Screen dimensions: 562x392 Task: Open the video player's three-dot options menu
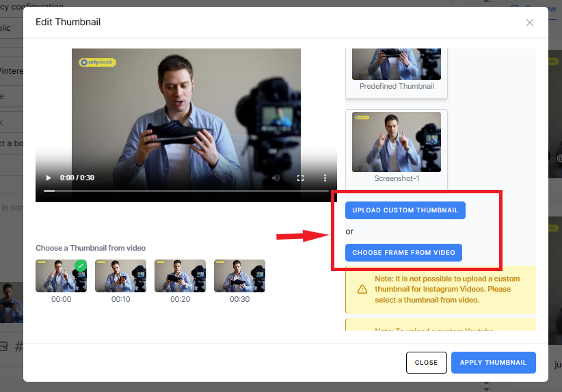(x=325, y=178)
